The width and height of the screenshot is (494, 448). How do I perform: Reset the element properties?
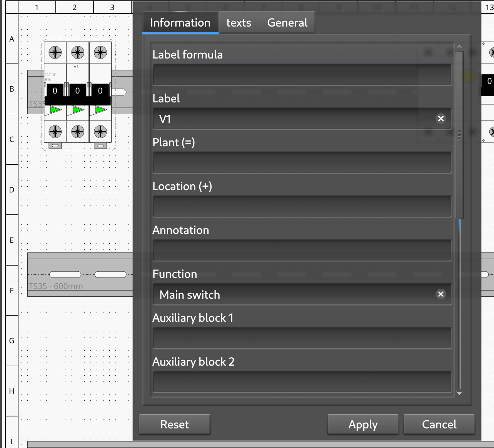pyautogui.click(x=174, y=424)
